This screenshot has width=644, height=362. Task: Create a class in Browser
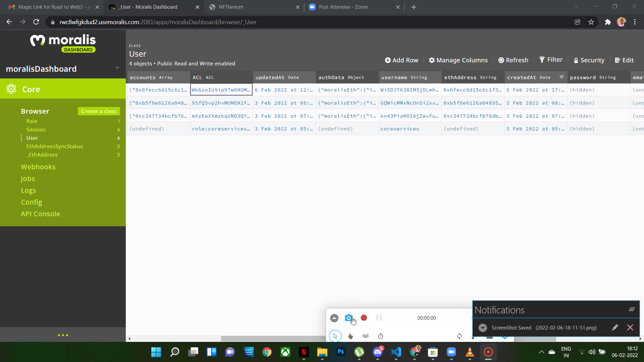[x=99, y=111]
